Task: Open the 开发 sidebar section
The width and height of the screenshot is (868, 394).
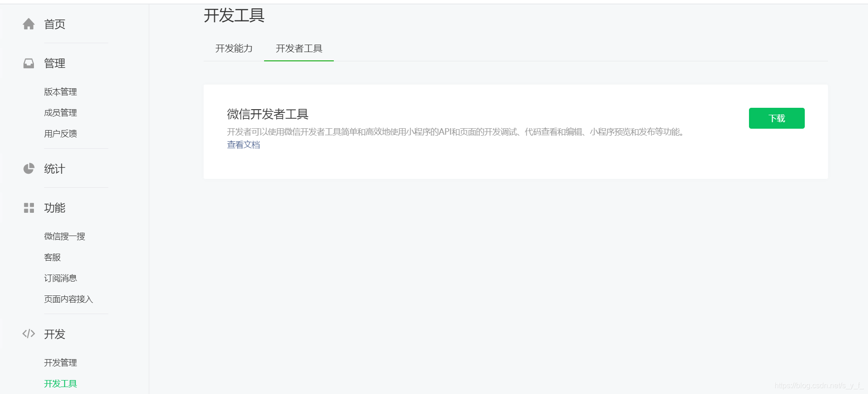Action: point(54,334)
